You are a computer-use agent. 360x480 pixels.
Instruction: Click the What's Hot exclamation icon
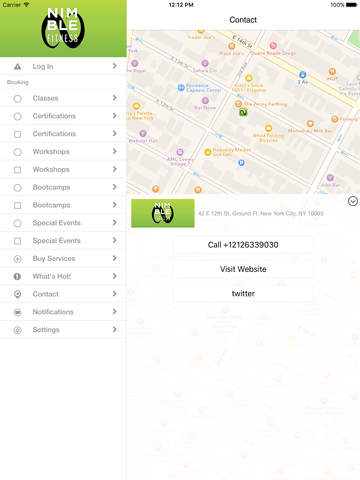[18, 276]
